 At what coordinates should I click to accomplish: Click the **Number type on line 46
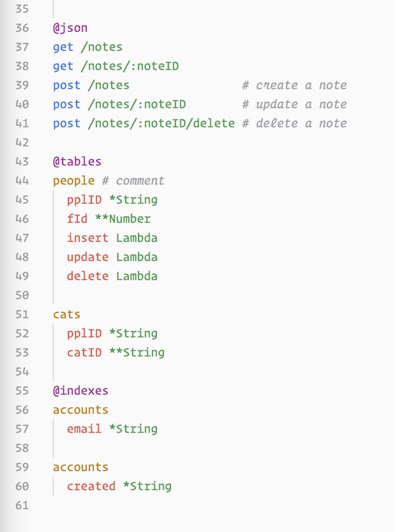[x=122, y=219]
